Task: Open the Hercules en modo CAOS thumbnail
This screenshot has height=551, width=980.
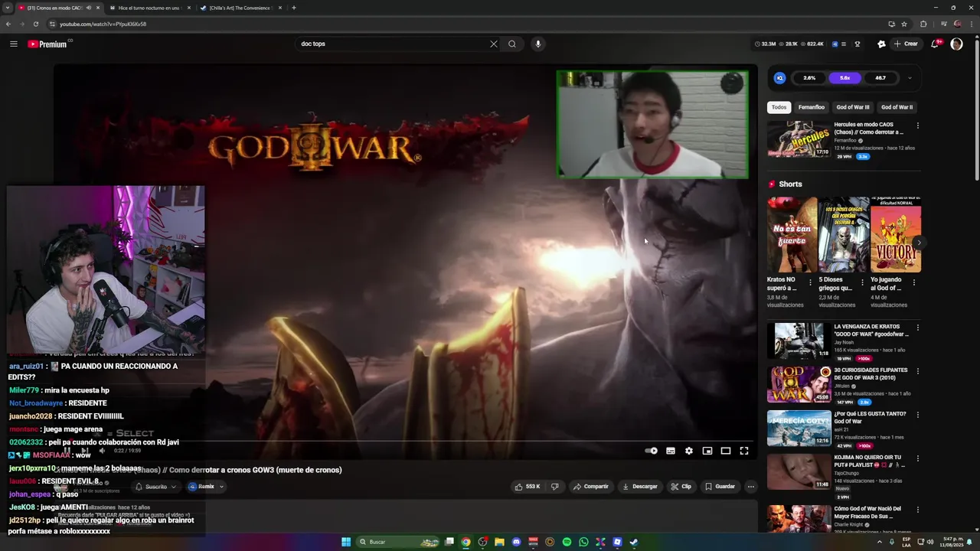Action: 799,139
